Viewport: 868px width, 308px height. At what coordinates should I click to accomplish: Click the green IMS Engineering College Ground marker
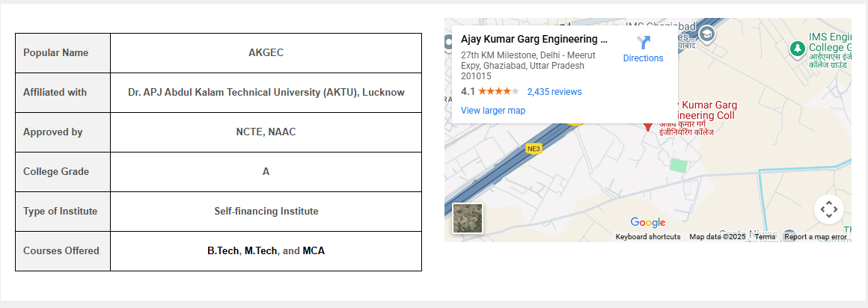[798, 49]
